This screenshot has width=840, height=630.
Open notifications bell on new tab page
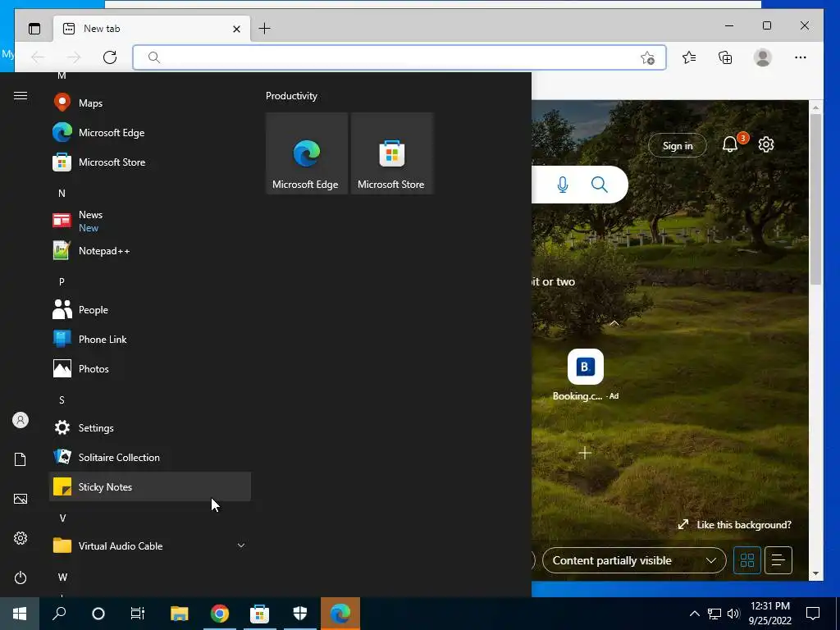coord(729,144)
